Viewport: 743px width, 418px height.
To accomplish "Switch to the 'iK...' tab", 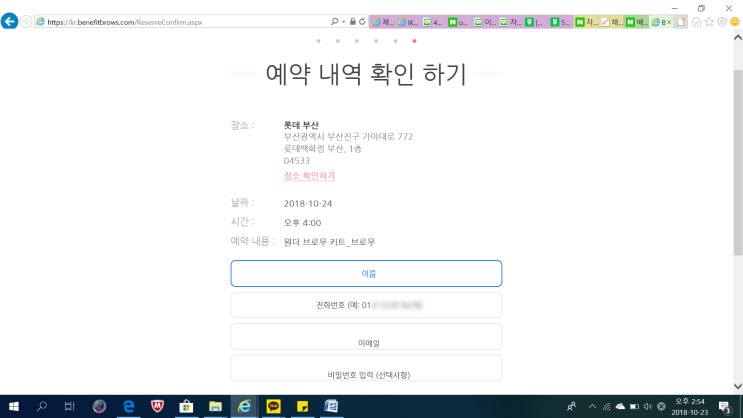I will pyautogui.click(x=408, y=22).
